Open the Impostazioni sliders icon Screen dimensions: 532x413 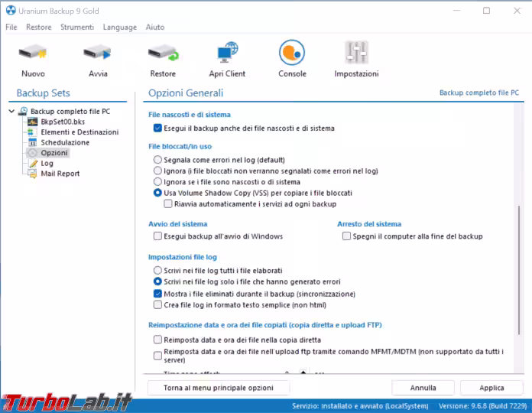pos(356,53)
